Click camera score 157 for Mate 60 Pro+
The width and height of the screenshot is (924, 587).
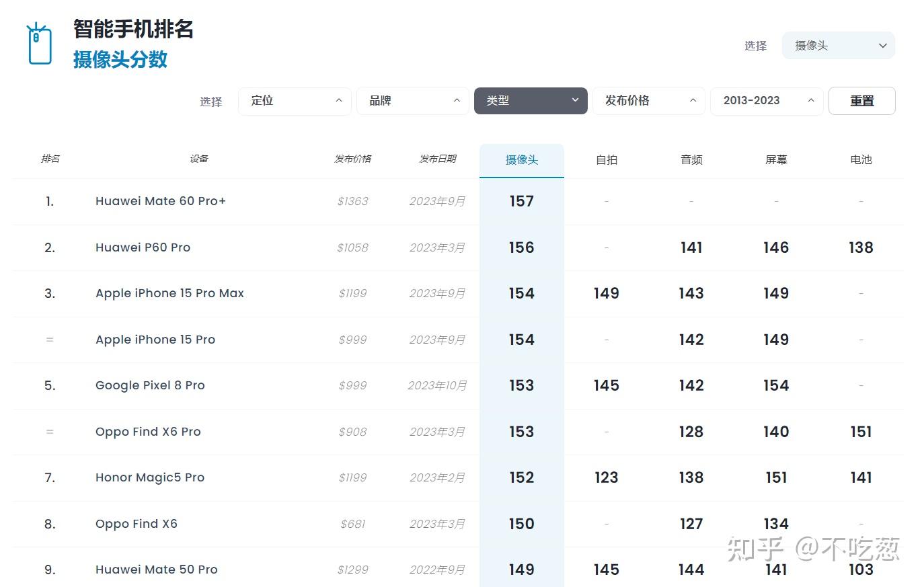click(x=522, y=201)
